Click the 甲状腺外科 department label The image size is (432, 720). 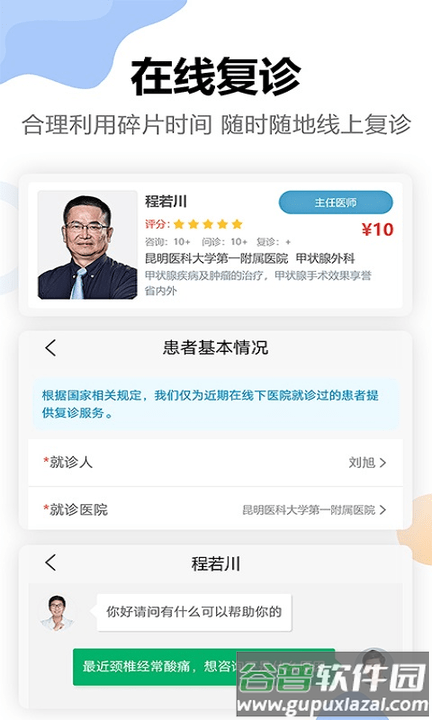[x=325, y=259]
